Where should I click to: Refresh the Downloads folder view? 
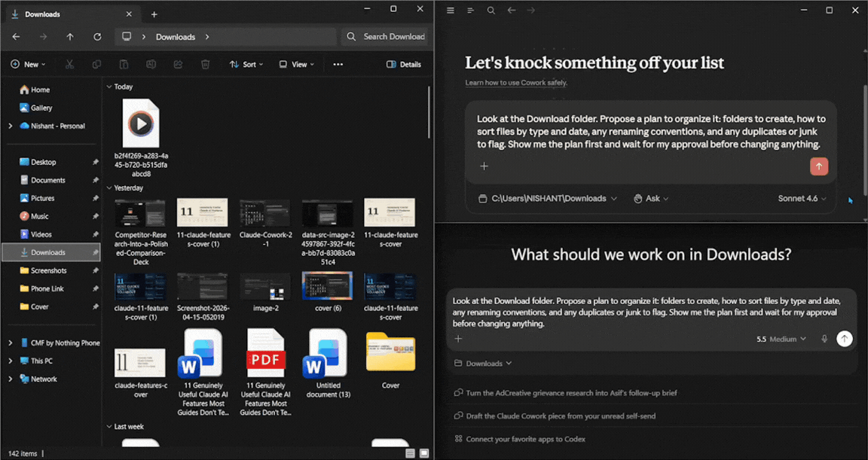point(97,36)
